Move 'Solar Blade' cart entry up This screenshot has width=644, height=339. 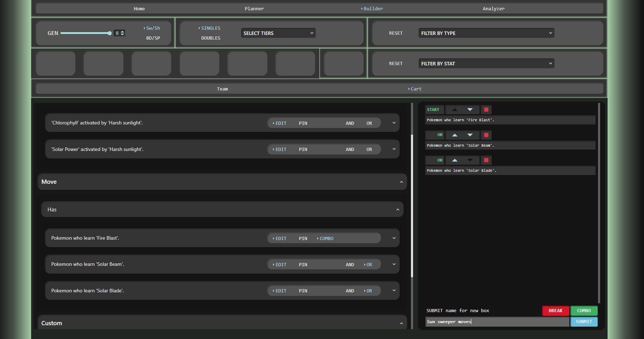click(455, 160)
